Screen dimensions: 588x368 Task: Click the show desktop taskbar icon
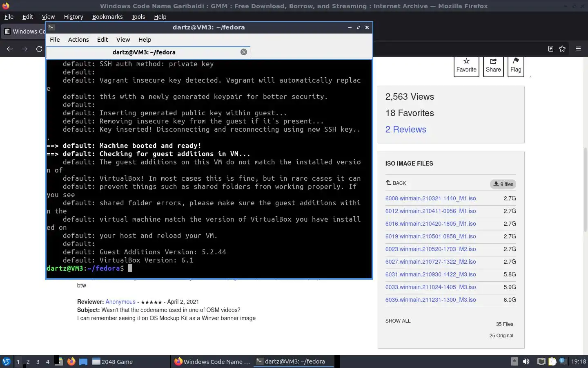point(83,361)
